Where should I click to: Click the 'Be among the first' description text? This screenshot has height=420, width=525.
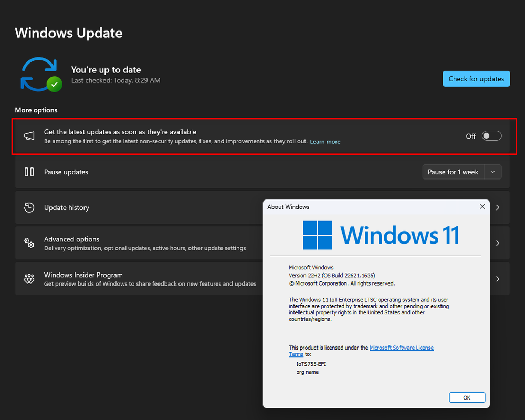(176, 141)
